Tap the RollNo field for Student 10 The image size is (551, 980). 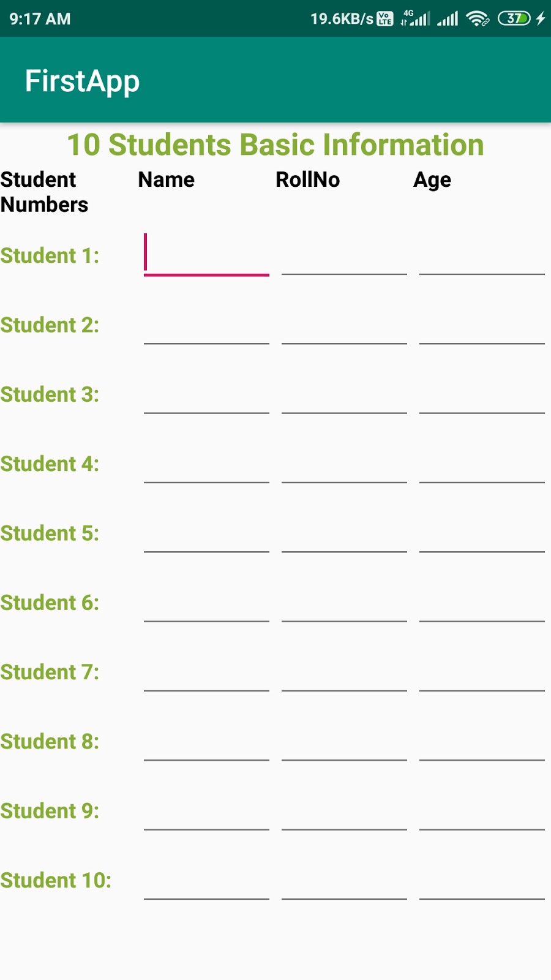344,889
